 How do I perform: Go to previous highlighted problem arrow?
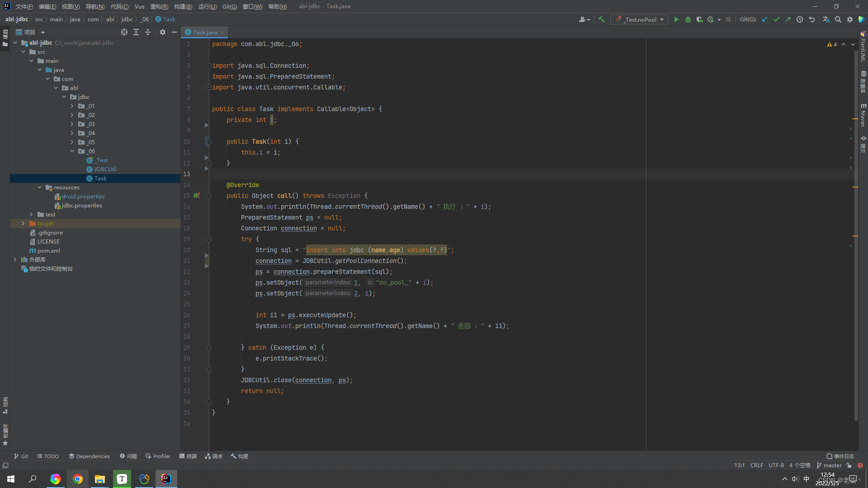coord(844,44)
